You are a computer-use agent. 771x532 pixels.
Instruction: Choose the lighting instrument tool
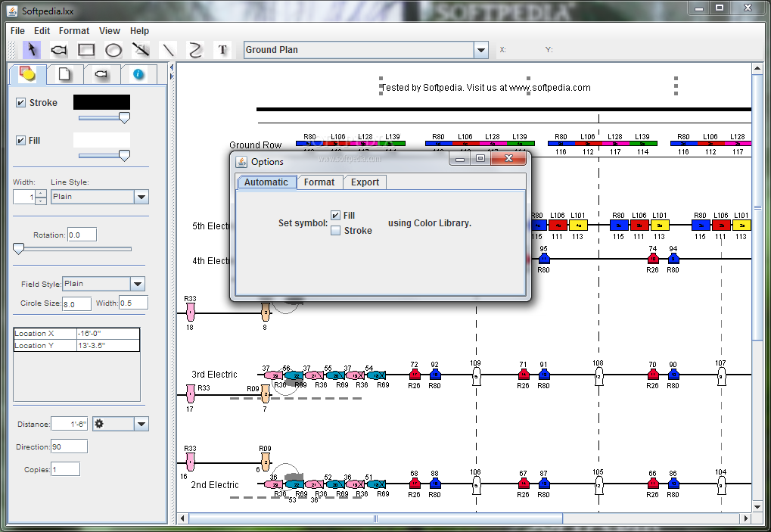coord(58,50)
